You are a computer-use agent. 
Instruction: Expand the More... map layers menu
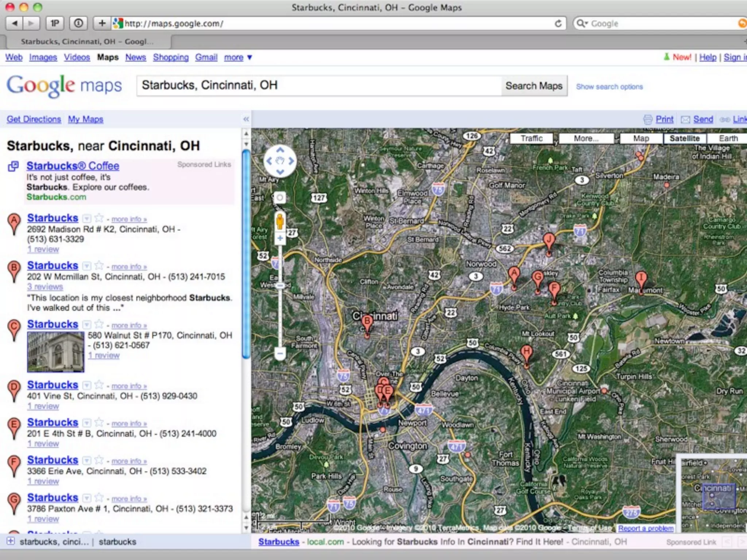click(x=586, y=139)
